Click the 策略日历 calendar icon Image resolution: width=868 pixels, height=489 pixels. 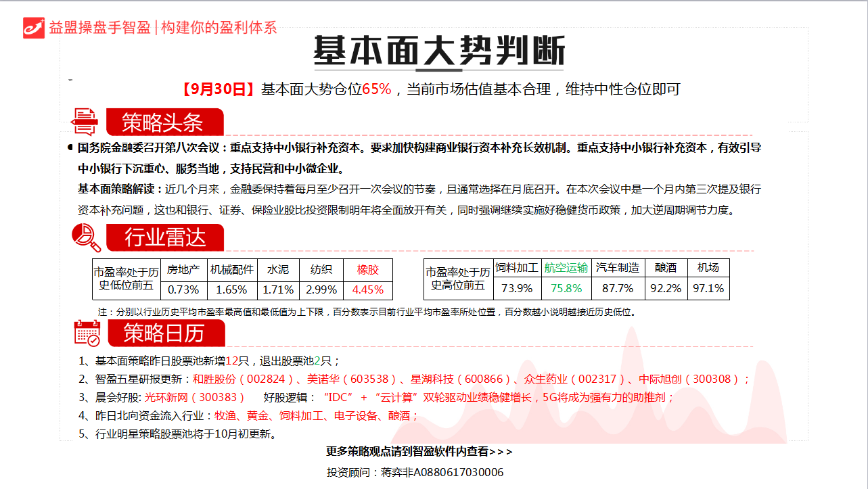87,333
